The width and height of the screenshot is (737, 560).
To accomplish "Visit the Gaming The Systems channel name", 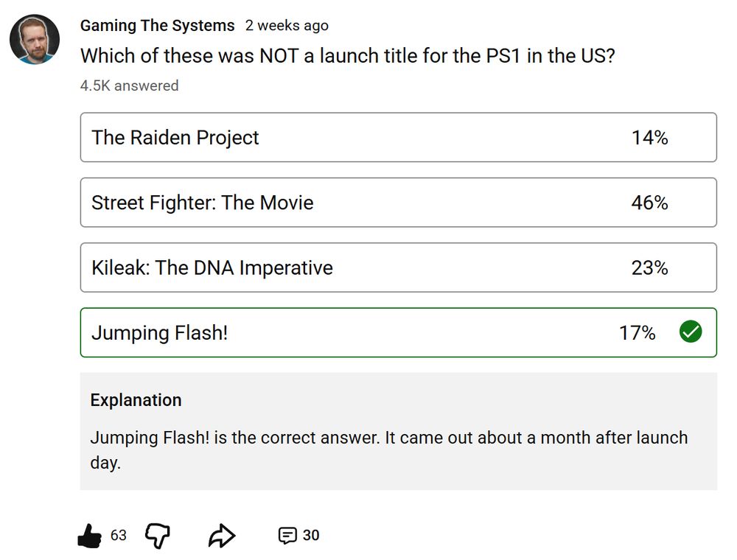I will (x=157, y=25).
